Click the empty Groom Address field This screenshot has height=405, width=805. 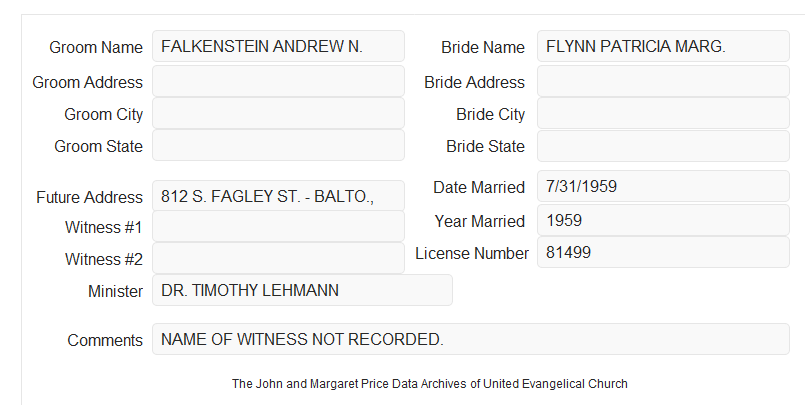278,81
